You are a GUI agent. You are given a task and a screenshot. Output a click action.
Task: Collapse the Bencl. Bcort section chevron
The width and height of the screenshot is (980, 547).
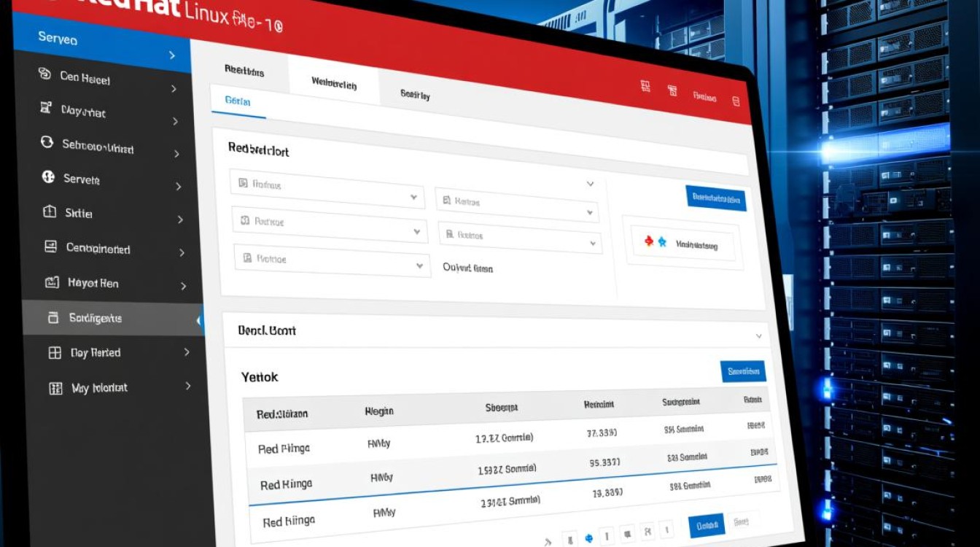coord(758,336)
